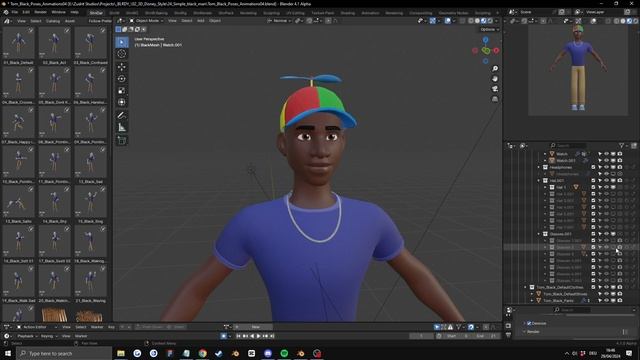Toggle the camera view gizmo
640x360 pixels.
click(x=495, y=89)
